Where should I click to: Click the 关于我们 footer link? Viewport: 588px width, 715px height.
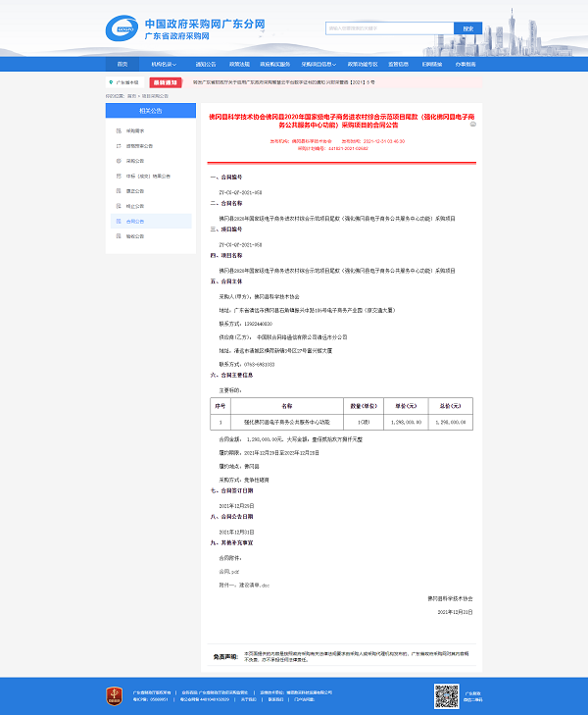[x=248, y=699]
